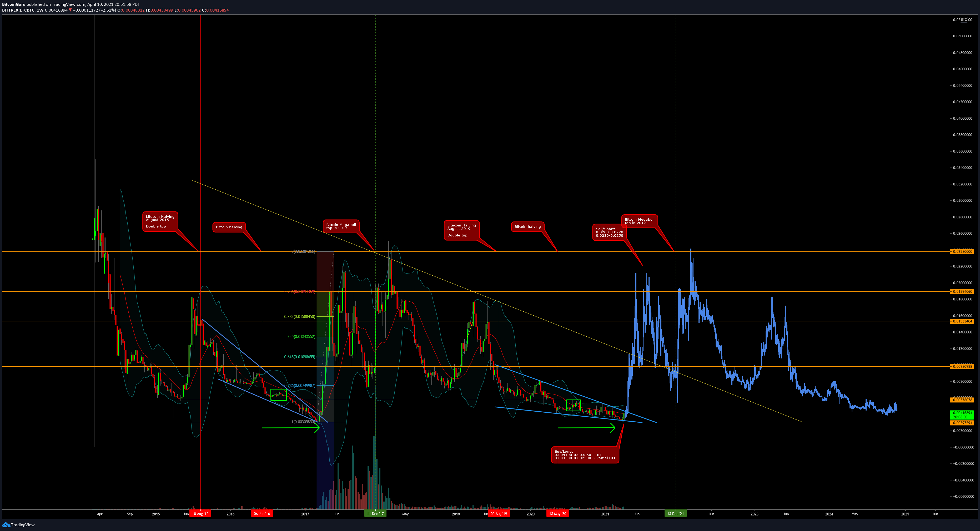Select Fibonacci level 0.618(0.01098655) label
This screenshot has width=980, height=531.
[x=300, y=357]
